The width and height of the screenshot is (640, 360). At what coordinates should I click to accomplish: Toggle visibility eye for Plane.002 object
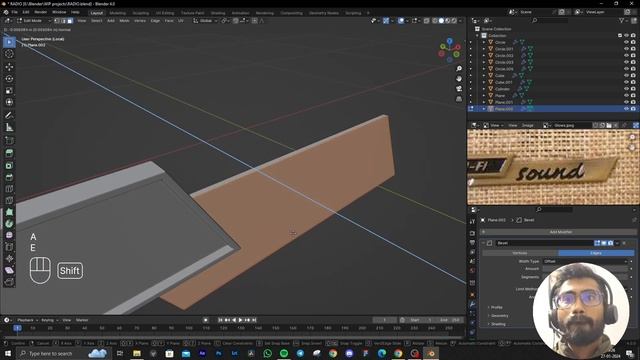click(x=626, y=109)
